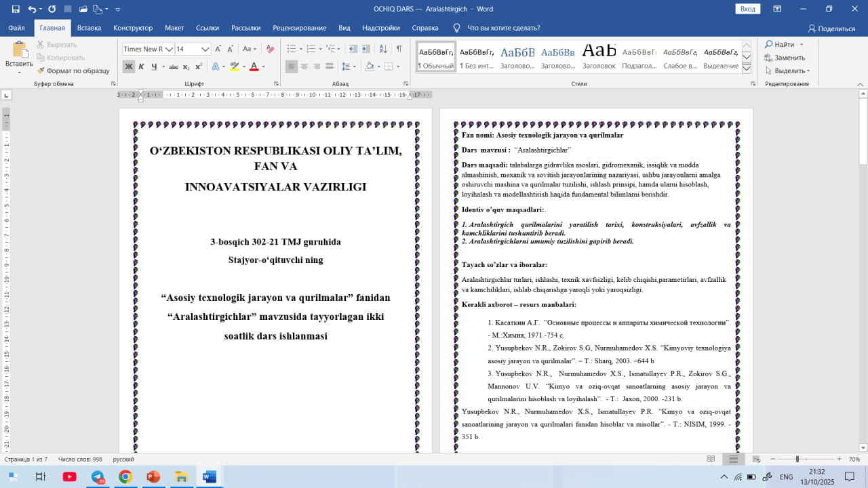Image resolution: width=868 pixels, height=488 pixels.
Task: Open the Вставка ribbon tab
Action: coord(89,28)
